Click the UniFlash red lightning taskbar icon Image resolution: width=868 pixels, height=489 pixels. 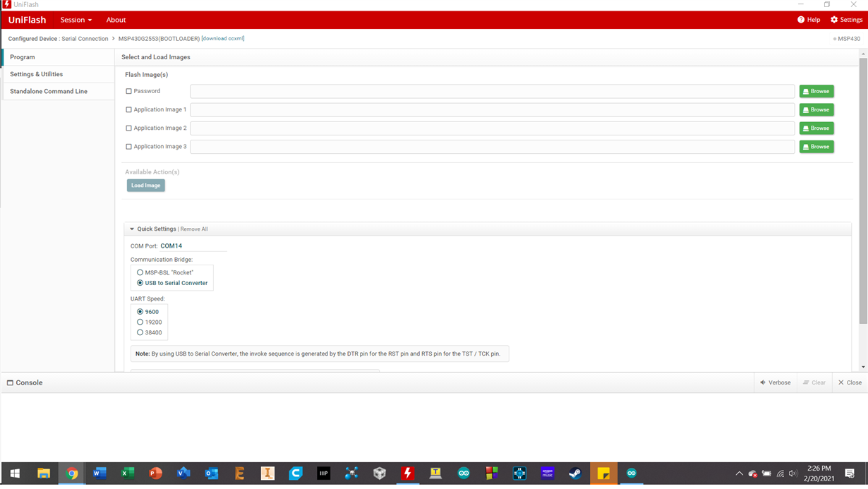[x=407, y=473]
